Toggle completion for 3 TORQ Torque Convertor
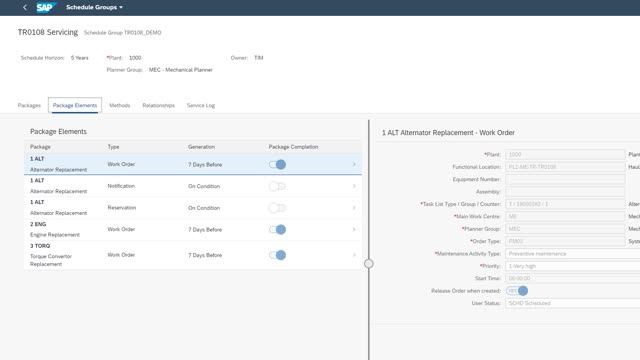Screen dimensions: 640x360 [277, 255]
